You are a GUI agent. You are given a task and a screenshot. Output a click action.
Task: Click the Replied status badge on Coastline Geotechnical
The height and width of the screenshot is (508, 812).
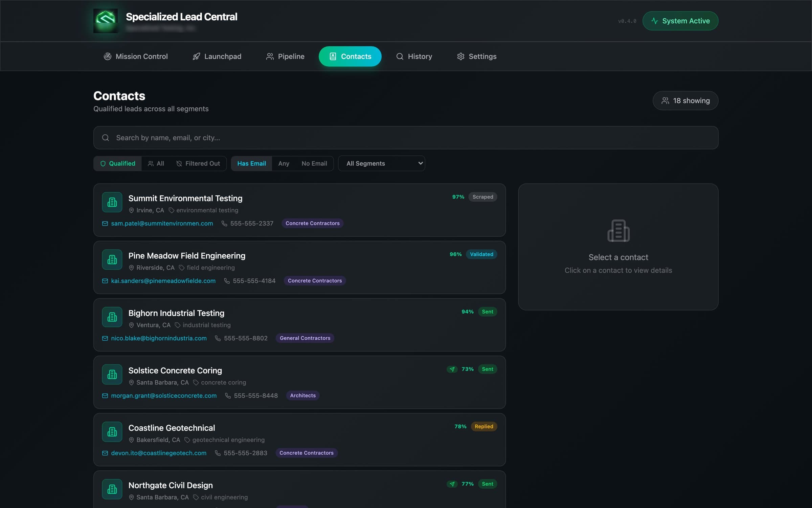pos(484,427)
